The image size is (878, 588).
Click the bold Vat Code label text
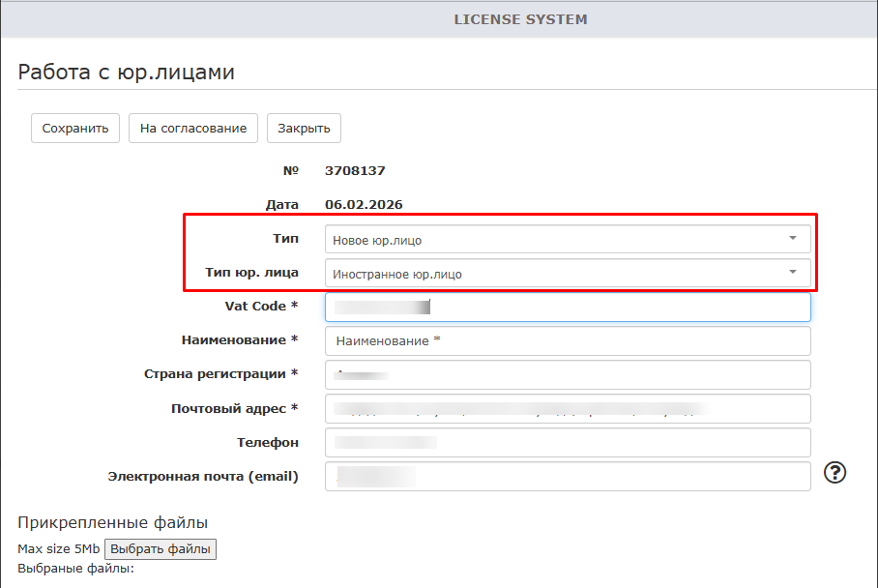pos(255,307)
